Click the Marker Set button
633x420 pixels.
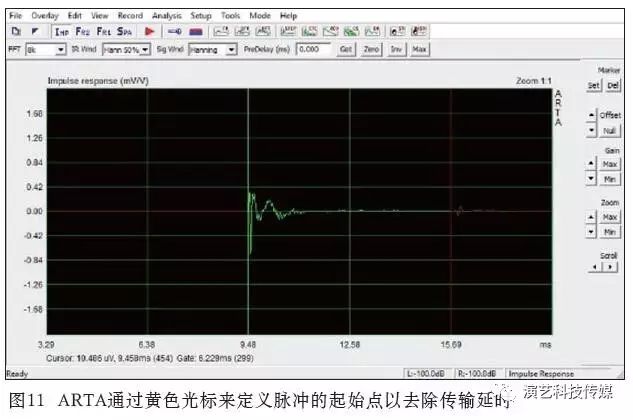click(593, 86)
